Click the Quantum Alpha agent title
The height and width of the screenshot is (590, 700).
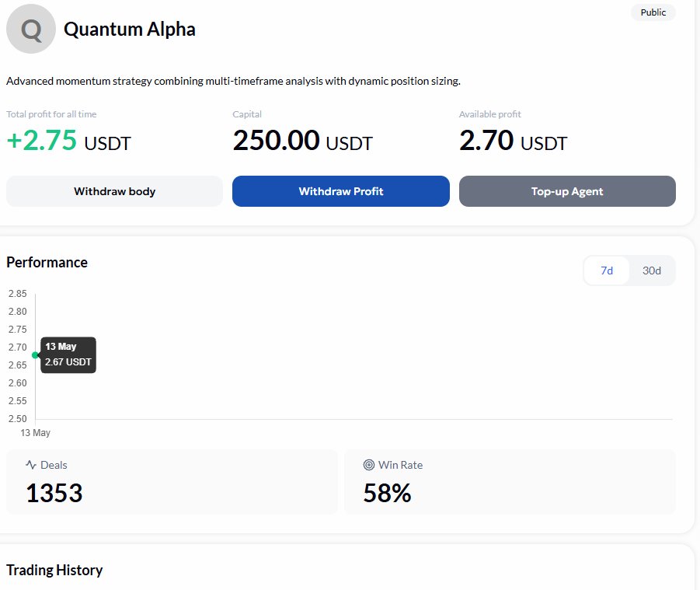(130, 30)
